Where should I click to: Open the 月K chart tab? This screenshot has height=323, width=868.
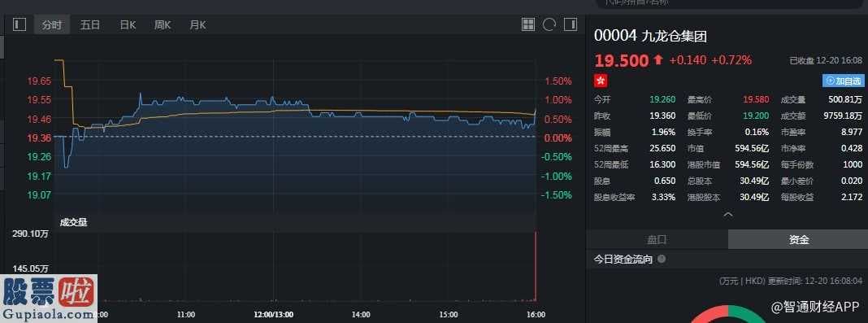[x=197, y=24]
